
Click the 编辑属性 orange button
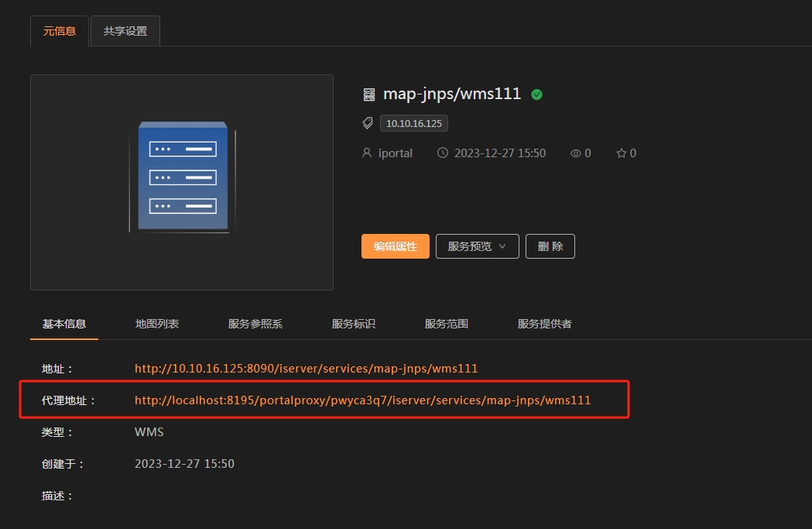(395, 246)
